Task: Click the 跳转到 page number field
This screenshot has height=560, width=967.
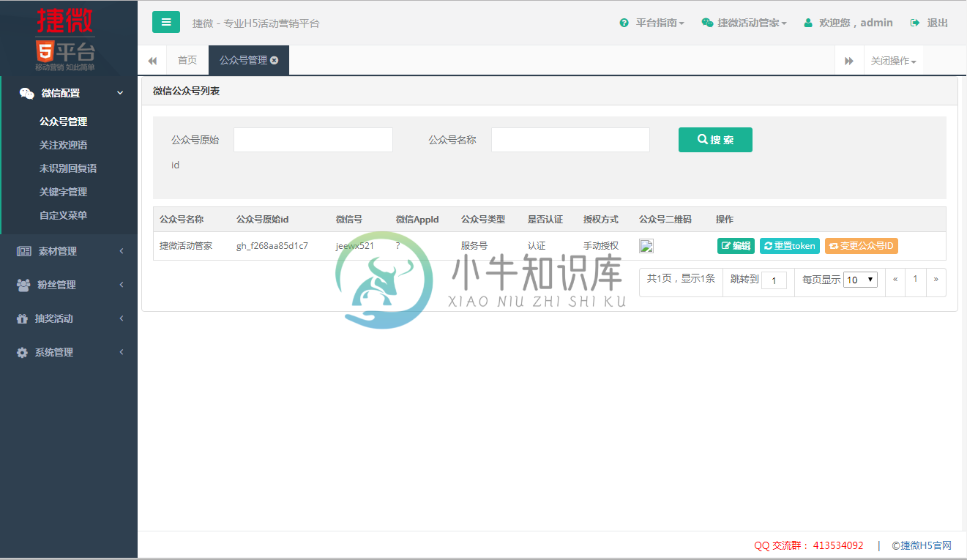Action: 774,280
